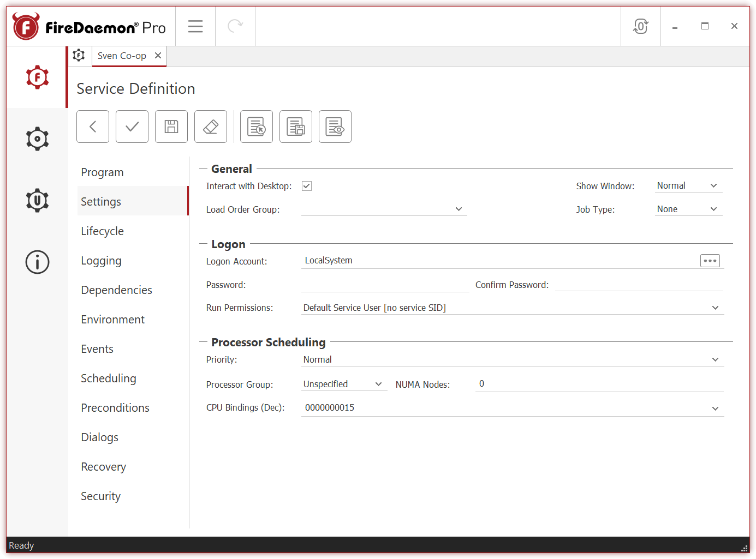Open the Job Type dropdown

pyautogui.click(x=688, y=209)
